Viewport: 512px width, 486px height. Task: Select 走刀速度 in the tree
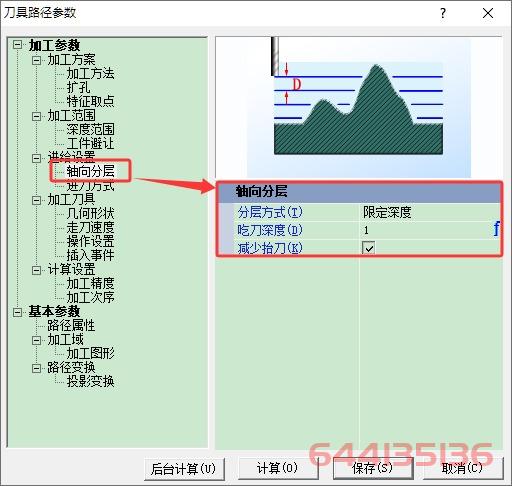[90, 228]
